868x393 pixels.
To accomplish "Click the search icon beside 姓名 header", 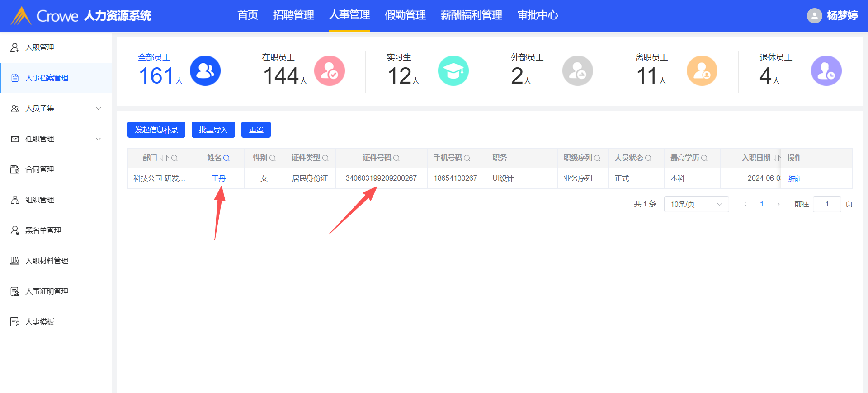I will coord(226,158).
